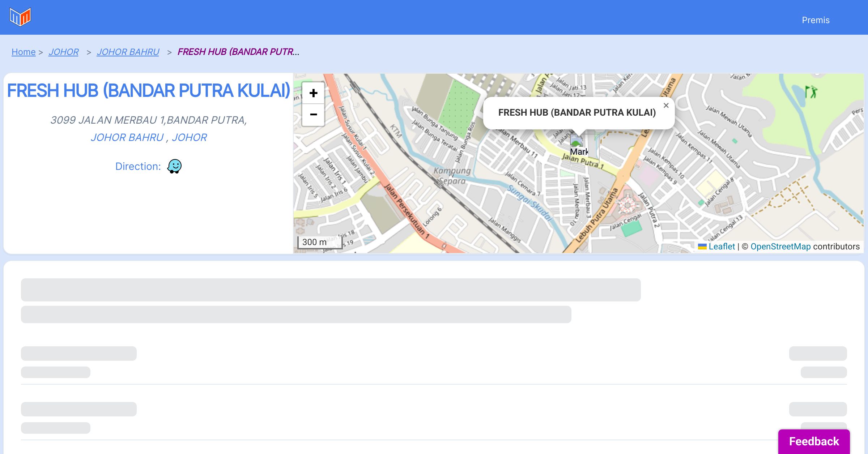This screenshot has height=454, width=868.
Task: Click JOHOR state in the address
Action: 189,137
